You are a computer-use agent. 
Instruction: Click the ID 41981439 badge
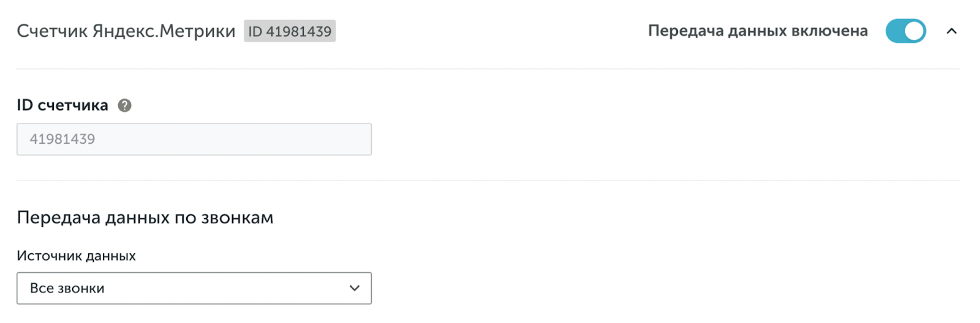tap(290, 31)
